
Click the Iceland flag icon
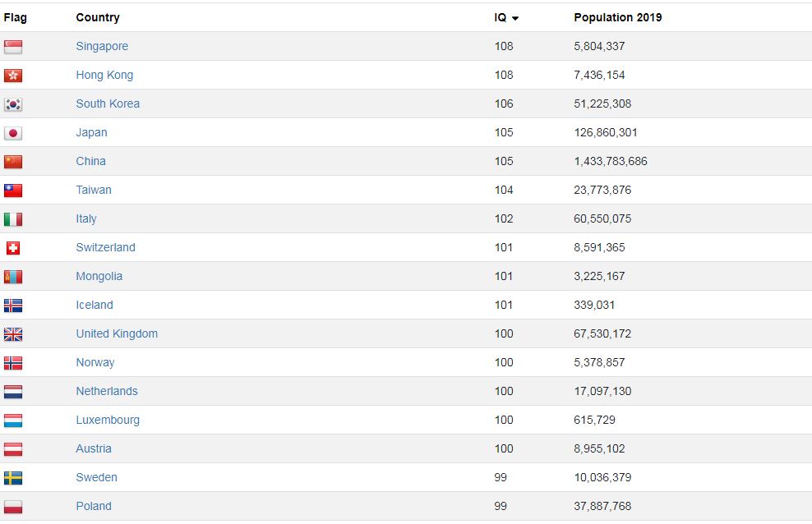click(x=13, y=306)
